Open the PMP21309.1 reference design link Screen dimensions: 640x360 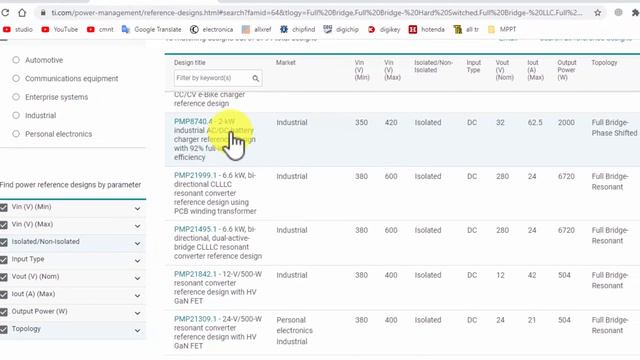point(195,319)
